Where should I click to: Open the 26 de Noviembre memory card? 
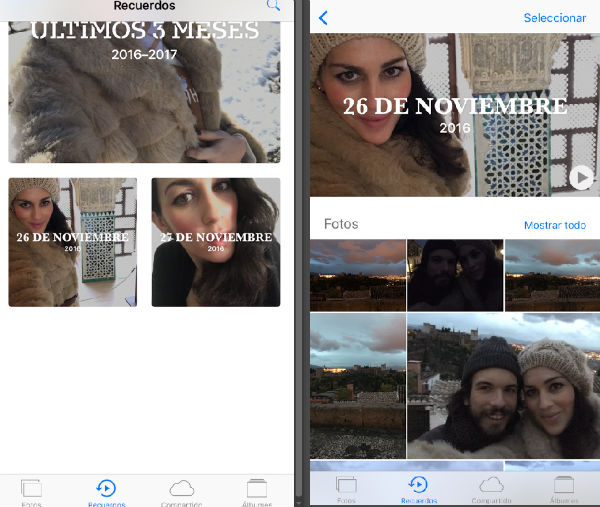(x=73, y=242)
